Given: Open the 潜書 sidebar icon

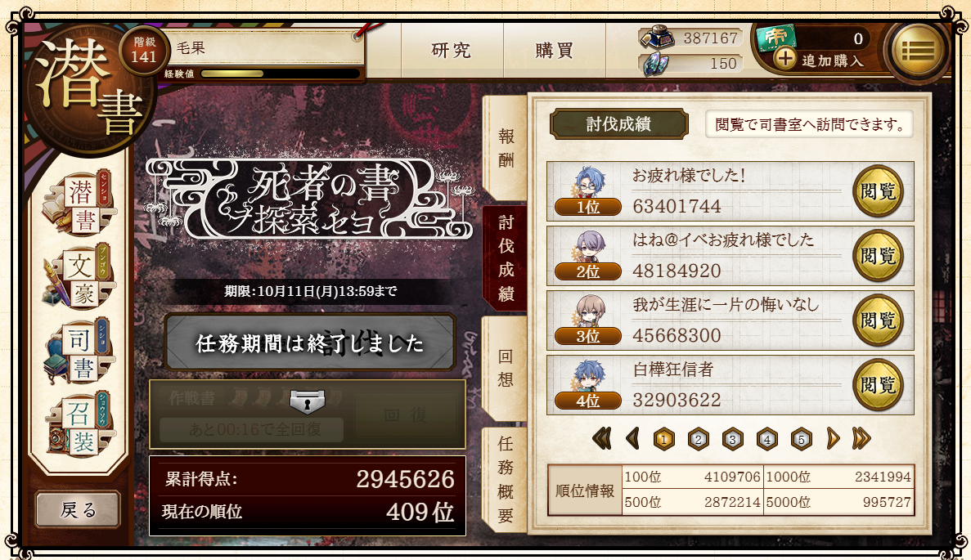Looking at the screenshot, I should point(79,204).
